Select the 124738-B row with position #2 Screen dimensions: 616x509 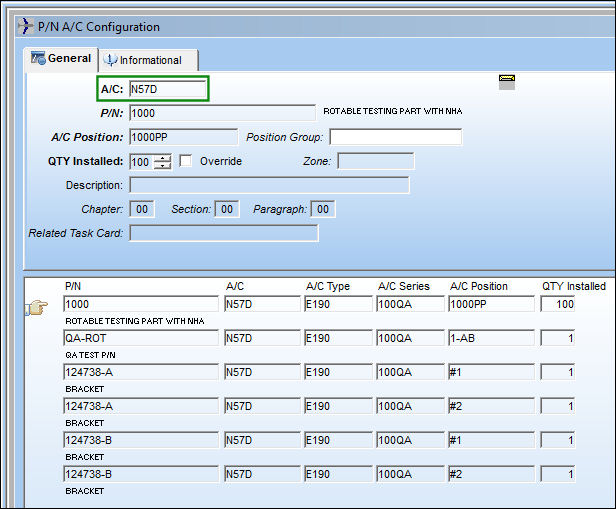(141, 474)
